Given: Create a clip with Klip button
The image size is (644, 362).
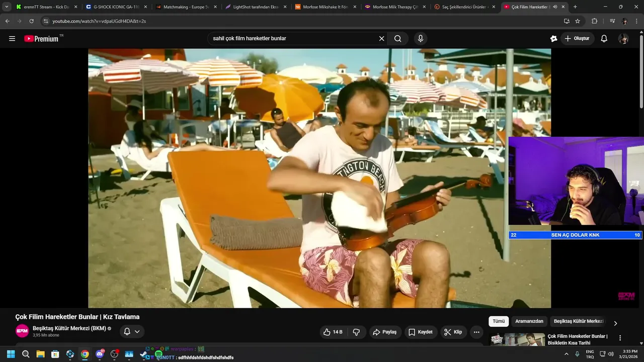Looking at the screenshot, I should pos(453,332).
